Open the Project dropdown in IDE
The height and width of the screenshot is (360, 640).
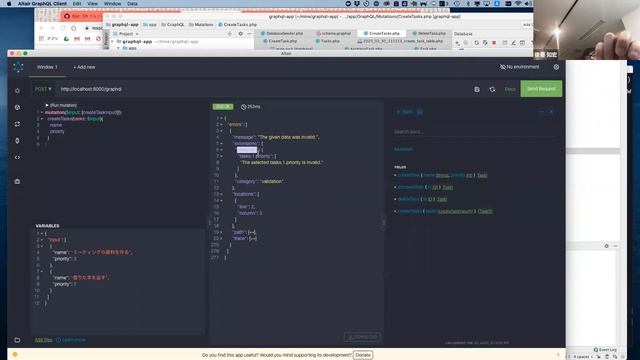point(126,34)
